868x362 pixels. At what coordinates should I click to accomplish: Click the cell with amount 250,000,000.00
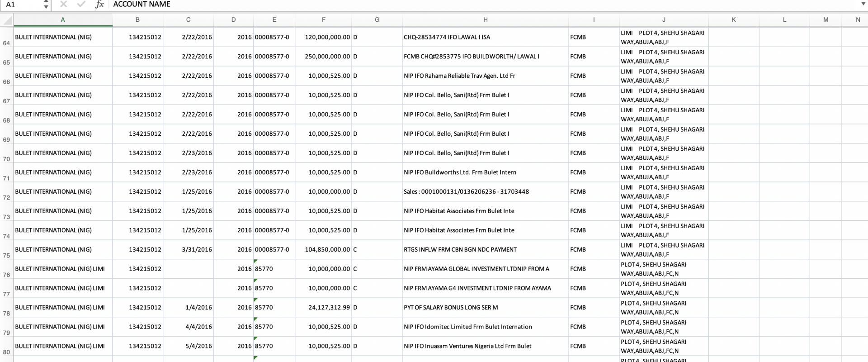click(323, 57)
